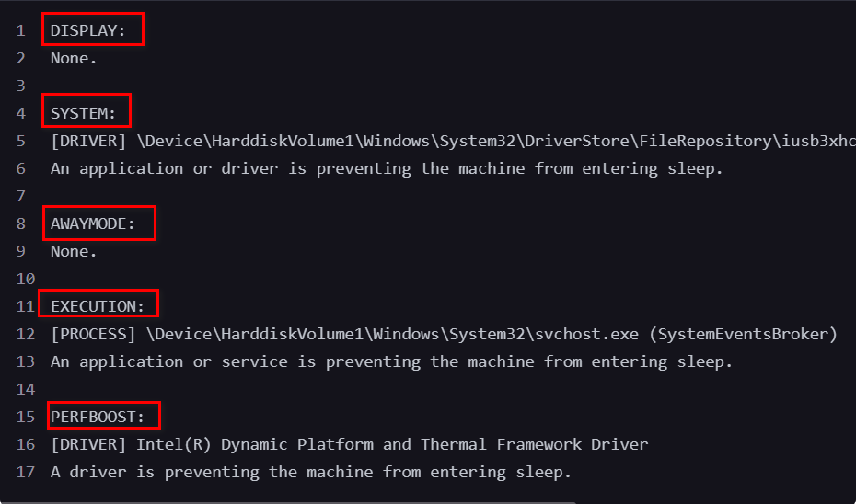Screen dimensions: 856x504
Task: Click the EXECUTION: heading on line 11
Action: coord(98,306)
